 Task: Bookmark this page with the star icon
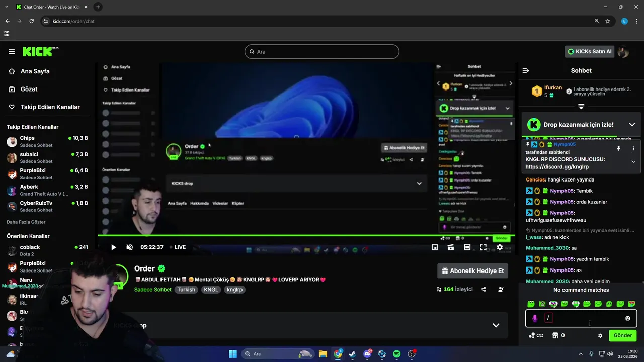pyautogui.click(x=608, y=21)
